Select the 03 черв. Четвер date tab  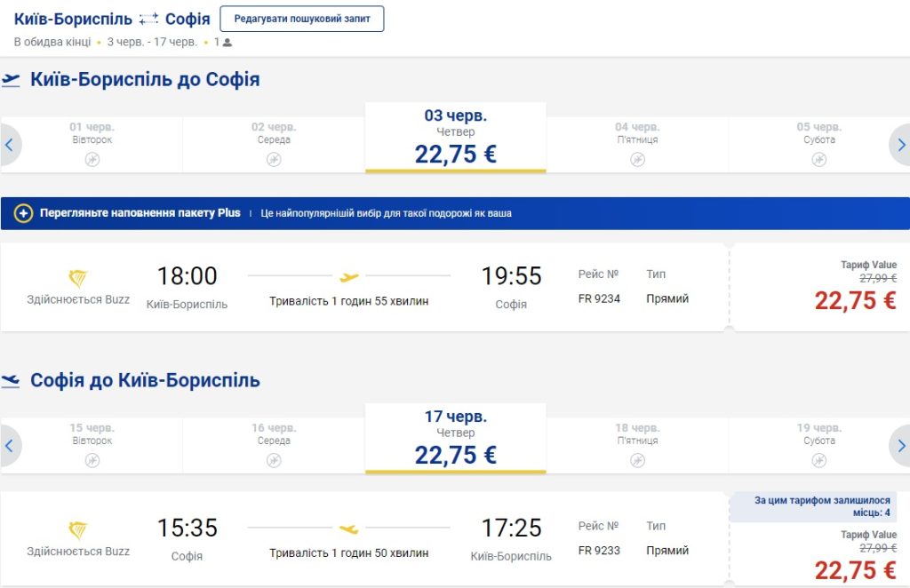455,138
